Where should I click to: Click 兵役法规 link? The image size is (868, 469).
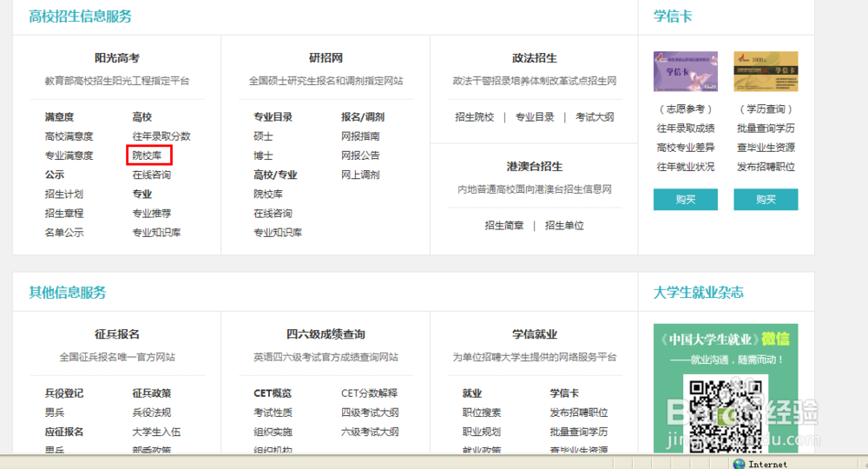tap(151, 413)
